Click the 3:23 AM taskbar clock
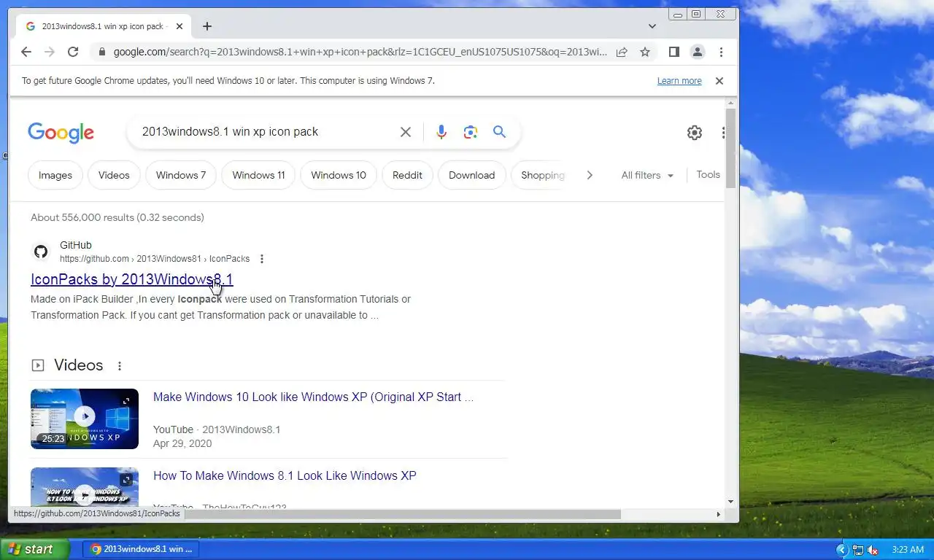Screen dimensions: 934x560 (907, 550)
